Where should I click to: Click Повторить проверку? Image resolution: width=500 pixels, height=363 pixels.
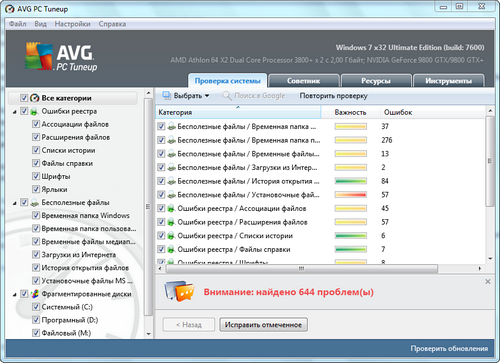tap(333, 96)
